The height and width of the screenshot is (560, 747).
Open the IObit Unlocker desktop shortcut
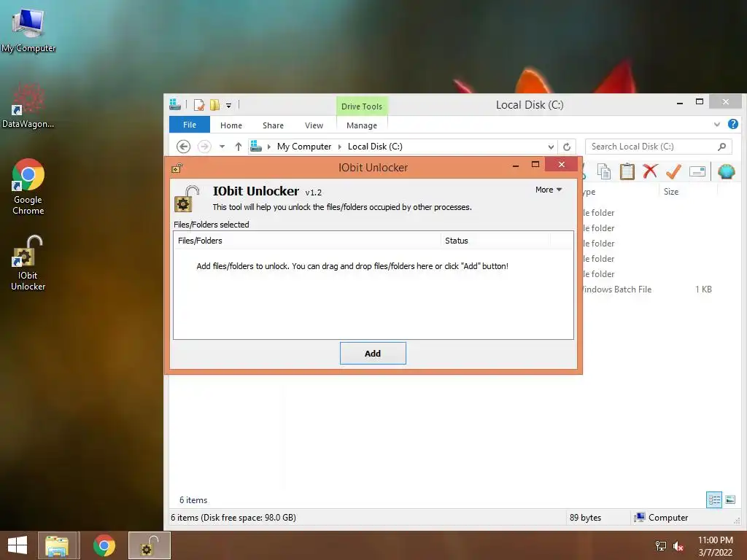[28, 262]
